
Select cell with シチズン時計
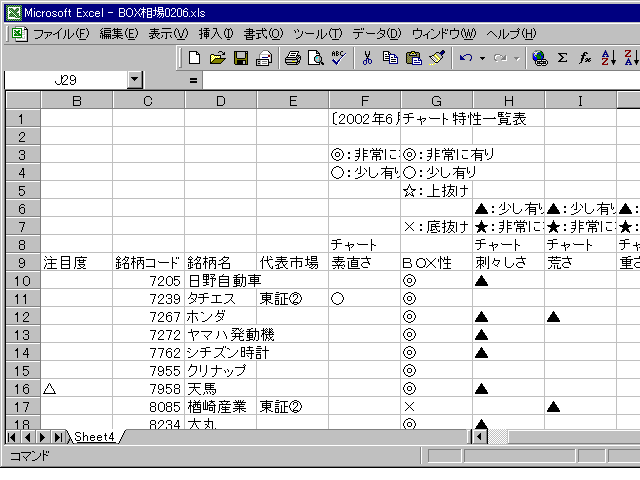(221, 353)
